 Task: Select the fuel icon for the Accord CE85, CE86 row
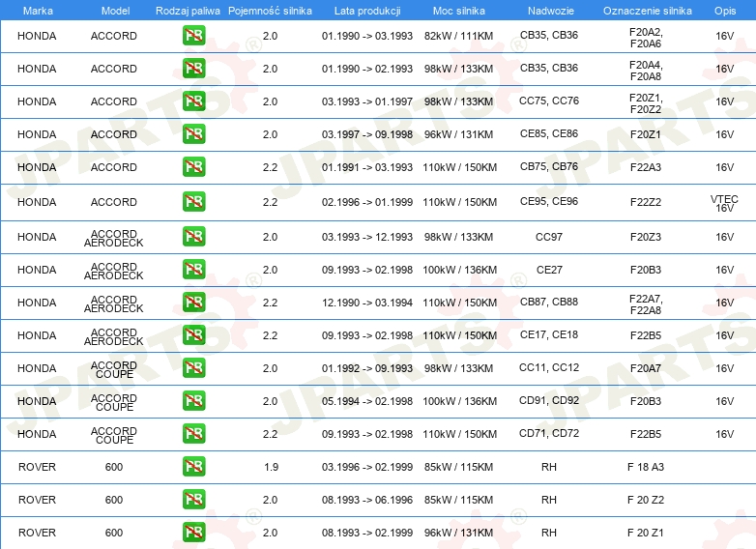tap(193, 133)
